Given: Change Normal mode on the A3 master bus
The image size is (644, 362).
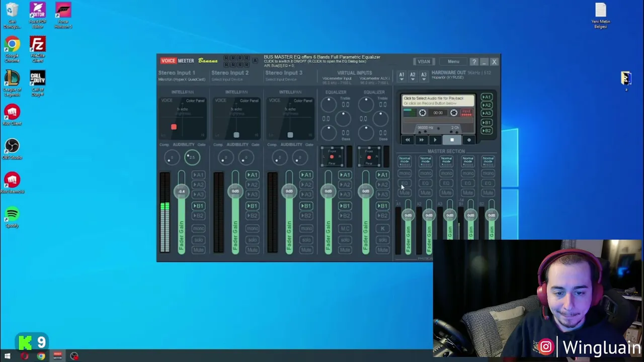Looking at the screenshot, I should (446, 161).
